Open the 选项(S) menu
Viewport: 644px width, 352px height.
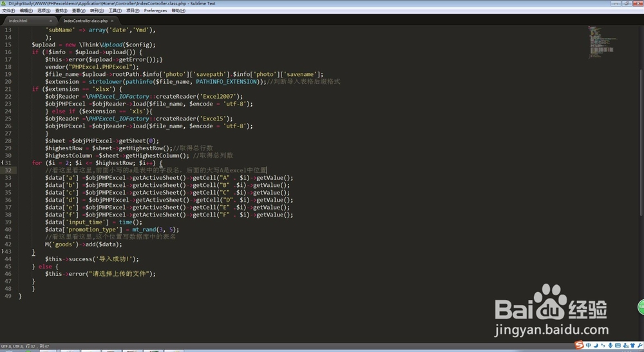point(44,11)
